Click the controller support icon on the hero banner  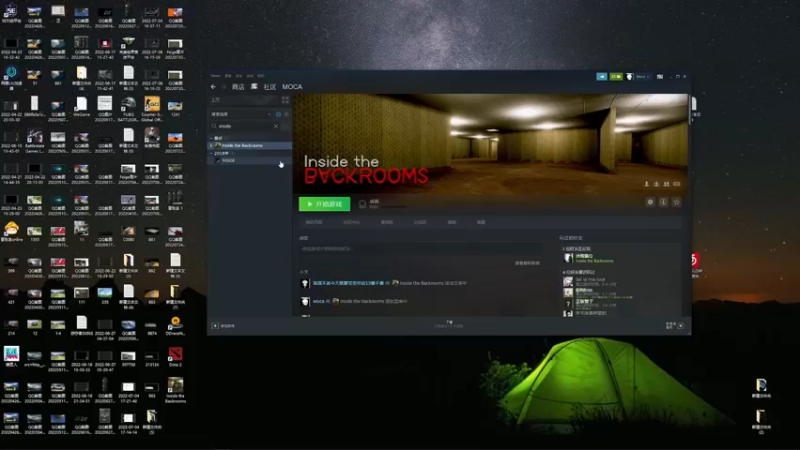(677, 184)
